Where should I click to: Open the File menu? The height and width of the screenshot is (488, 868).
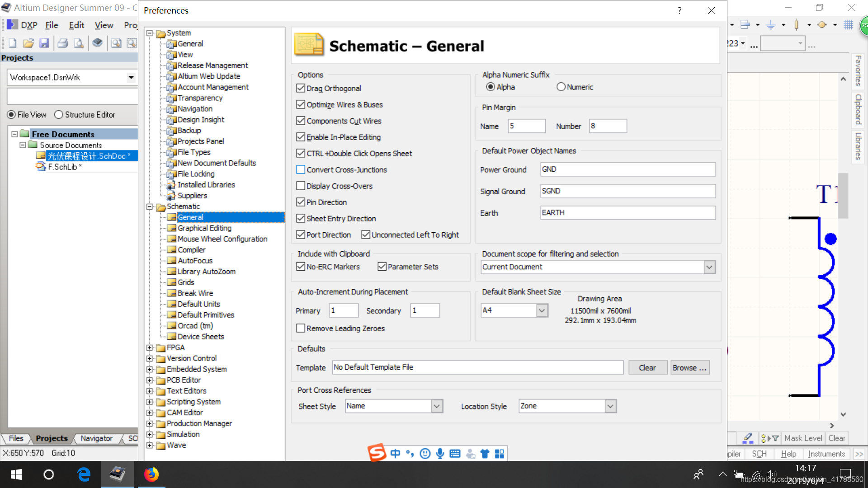(x=52, y=25)
